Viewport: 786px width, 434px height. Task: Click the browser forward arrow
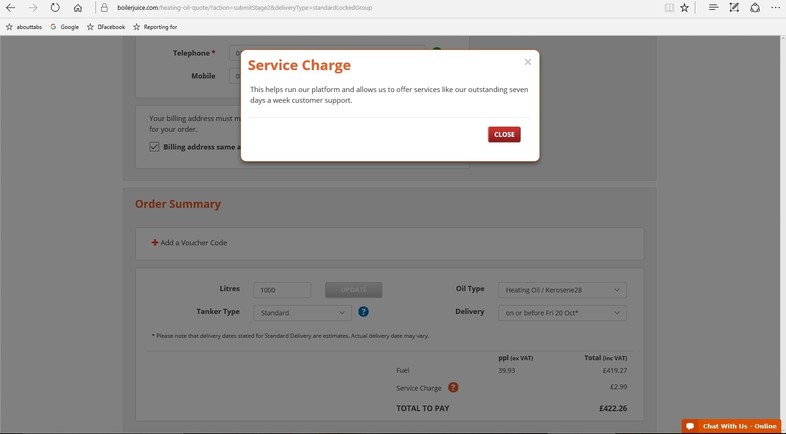tap(33, 8)
